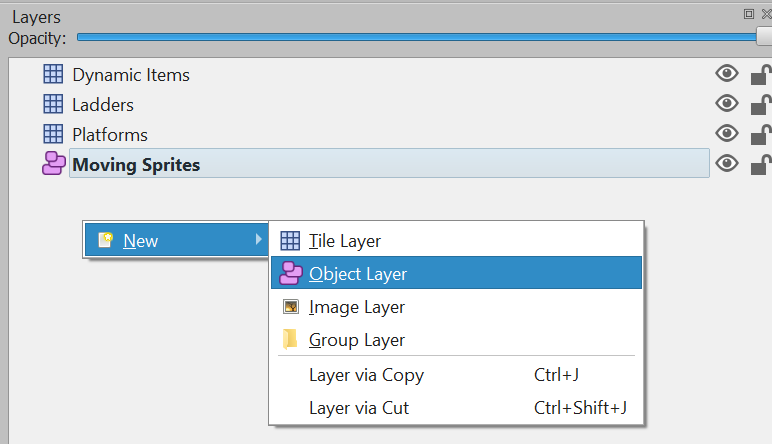
Task: Choose Tile Layer from the submenu
Action: 456,241
